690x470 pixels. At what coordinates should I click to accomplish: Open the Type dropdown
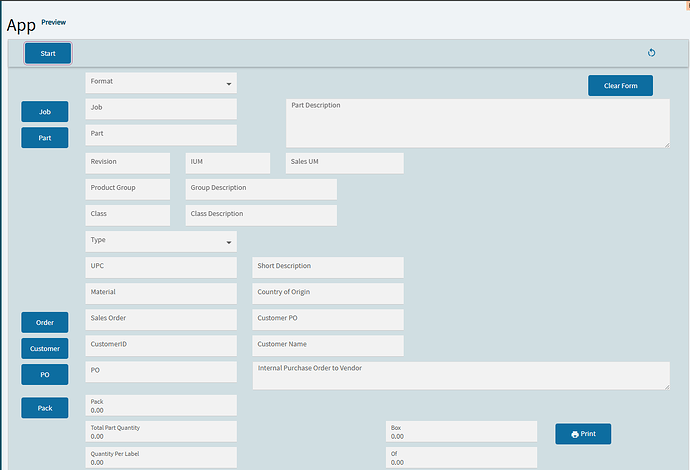(161, 242)
